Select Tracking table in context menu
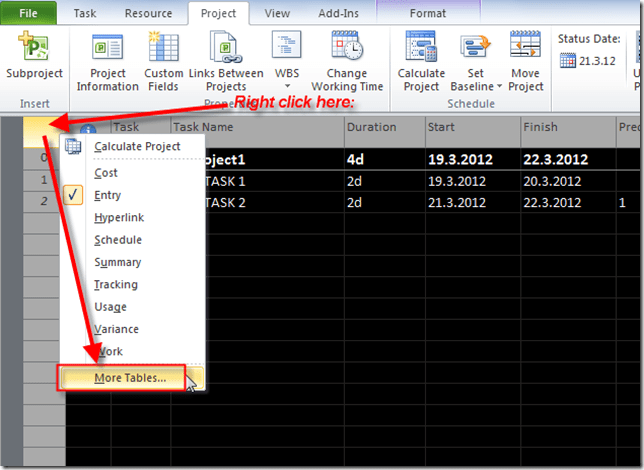Viewport: 644px width, 470px height. (x=116, y=285)
